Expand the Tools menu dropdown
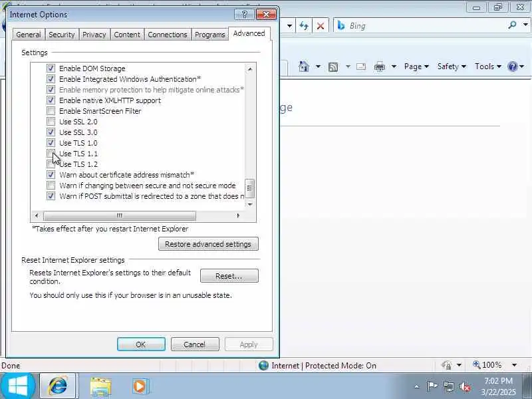The image size is (532, 399). coord(488,66)
